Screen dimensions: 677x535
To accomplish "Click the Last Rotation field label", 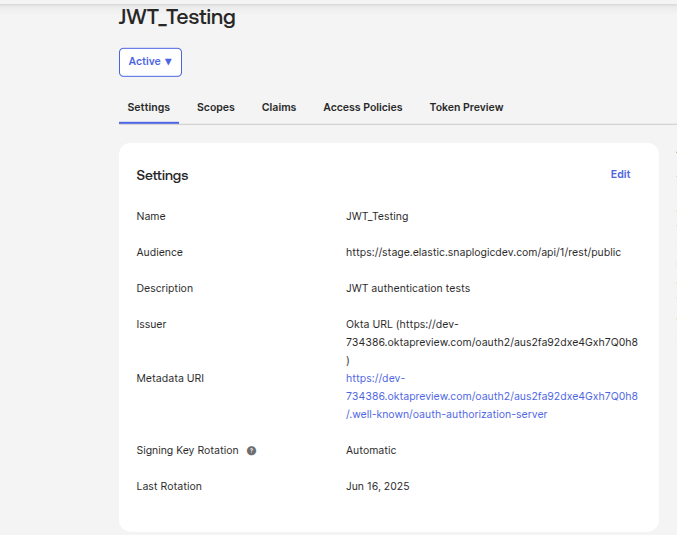I will click(169, 486).
